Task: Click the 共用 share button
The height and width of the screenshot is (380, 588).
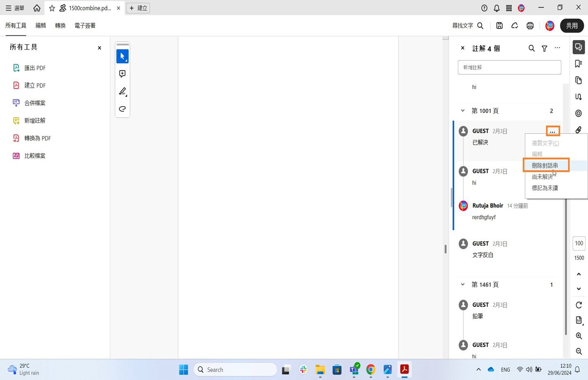Action: coord(572,25)
